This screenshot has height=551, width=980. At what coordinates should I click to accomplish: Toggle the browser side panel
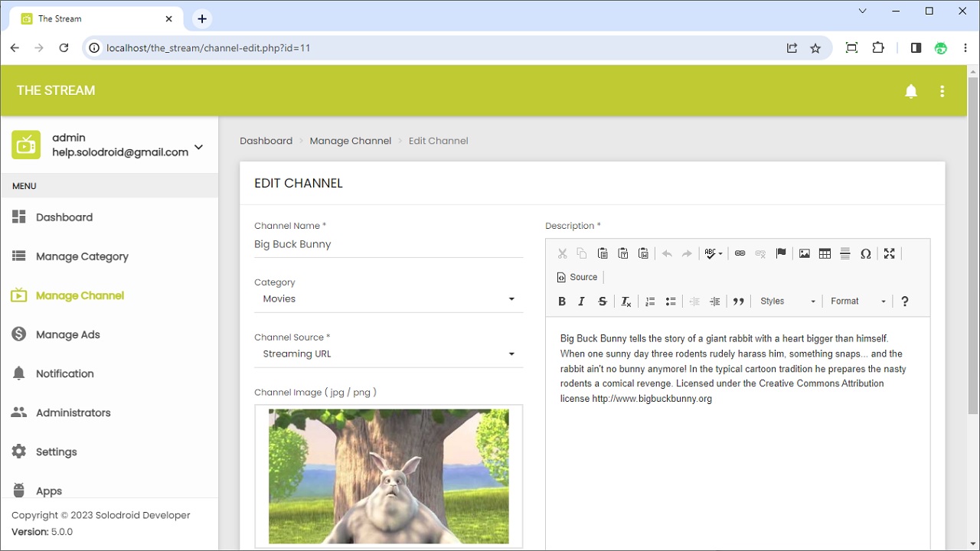[916, 47]
